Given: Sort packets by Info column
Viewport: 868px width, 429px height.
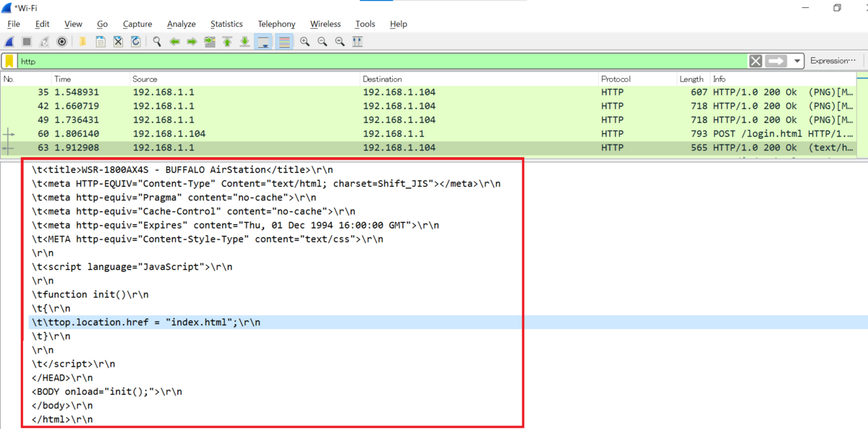Looking at the screenshot, I should pos(783,79).
